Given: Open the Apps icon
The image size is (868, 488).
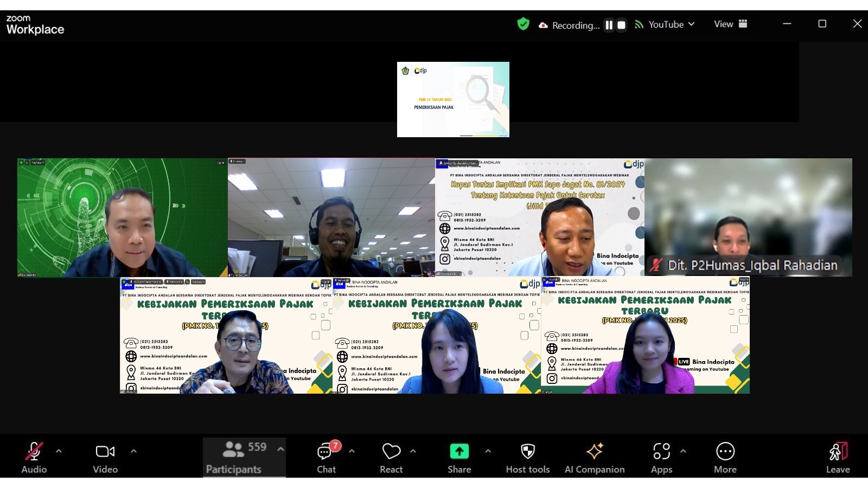Looking at the screenshot, I should [661, 452].
